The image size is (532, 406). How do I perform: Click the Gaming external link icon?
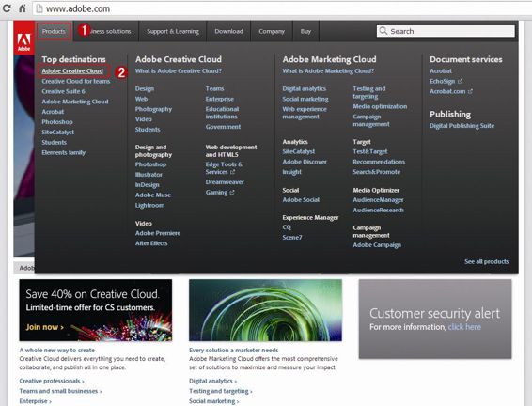[232, 193]
